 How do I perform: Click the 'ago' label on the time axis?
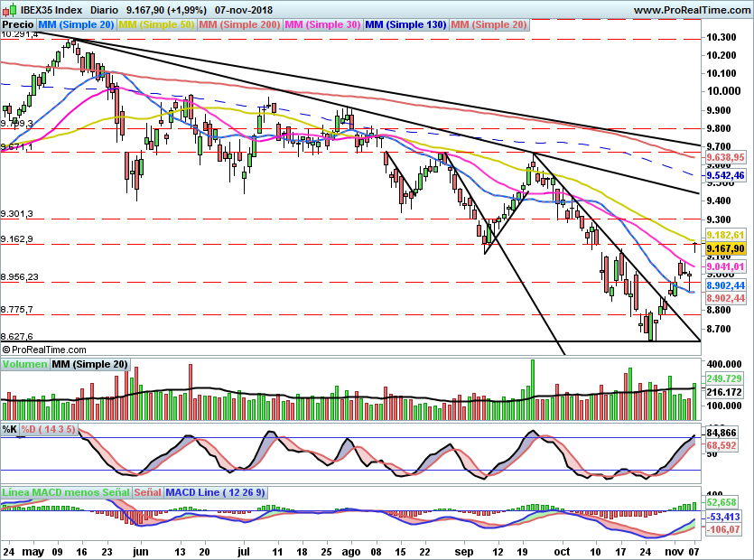click(x=351, y=551)
